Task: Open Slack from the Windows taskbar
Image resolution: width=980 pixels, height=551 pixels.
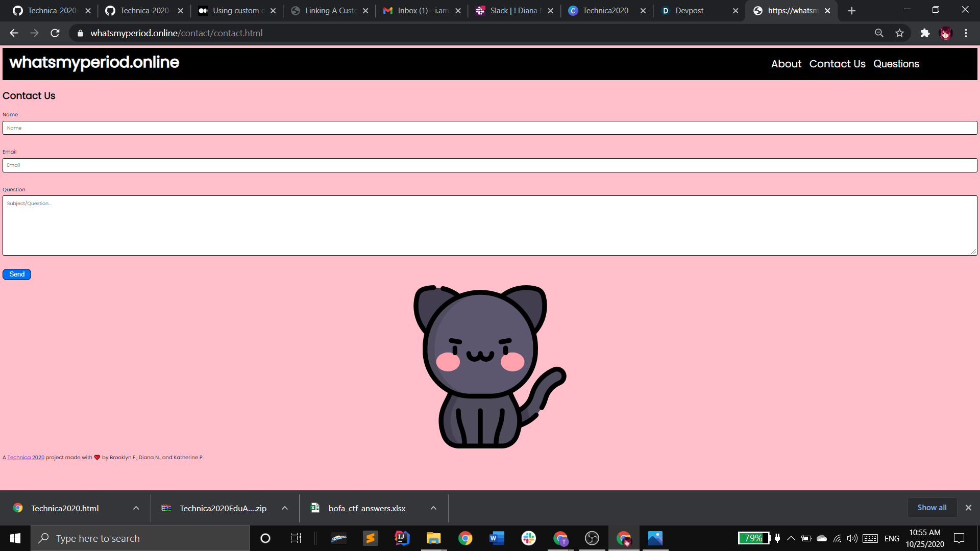Action: tap(529, 538)
